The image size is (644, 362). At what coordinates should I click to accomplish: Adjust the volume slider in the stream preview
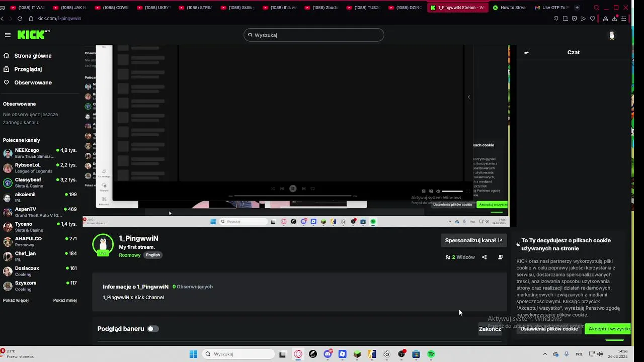point(452,191)
